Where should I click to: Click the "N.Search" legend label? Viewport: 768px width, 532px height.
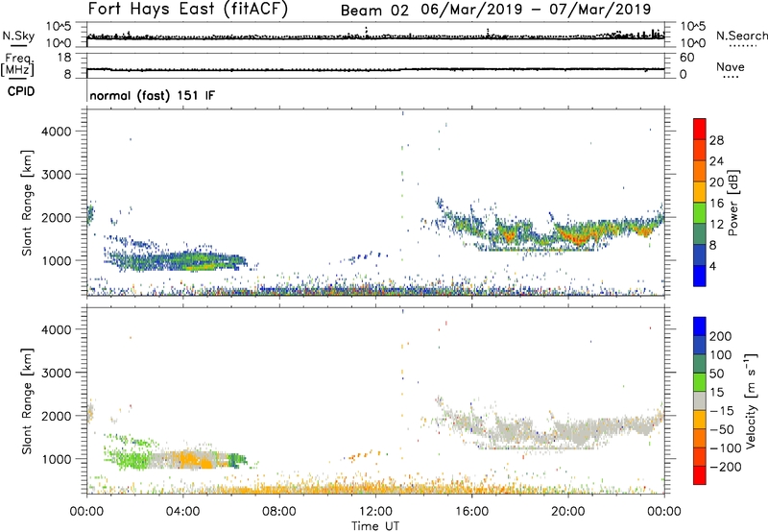741,36
